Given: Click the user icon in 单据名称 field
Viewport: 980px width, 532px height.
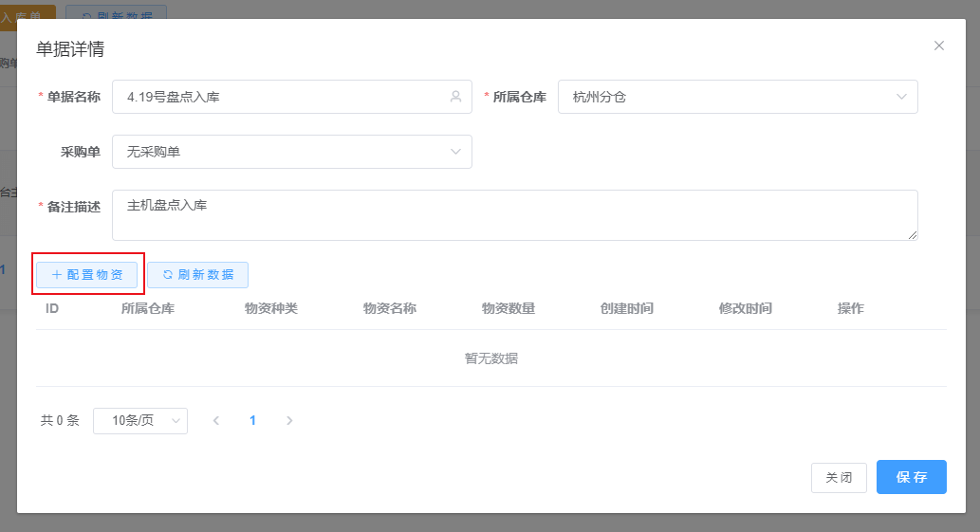Looking at the screenshot, I should click(x=455, y=97).
